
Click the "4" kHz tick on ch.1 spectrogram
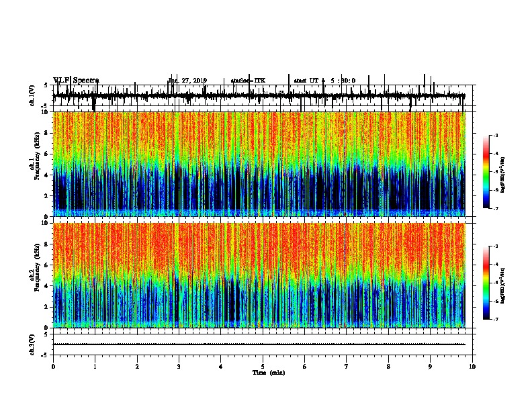point(47,175)
